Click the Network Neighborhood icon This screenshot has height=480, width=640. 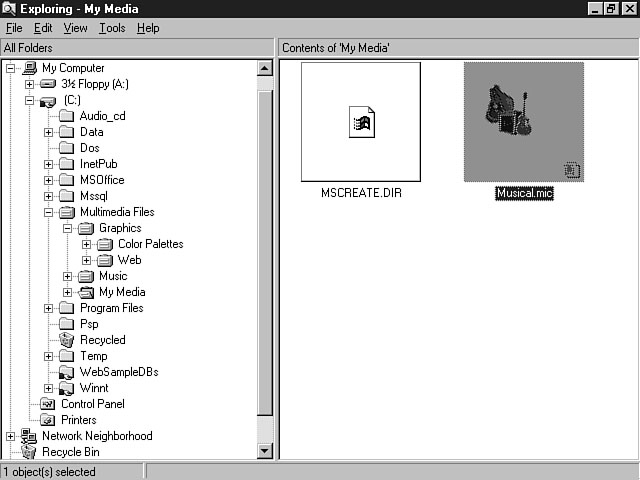pyautogui.click(x=29, y=436)
